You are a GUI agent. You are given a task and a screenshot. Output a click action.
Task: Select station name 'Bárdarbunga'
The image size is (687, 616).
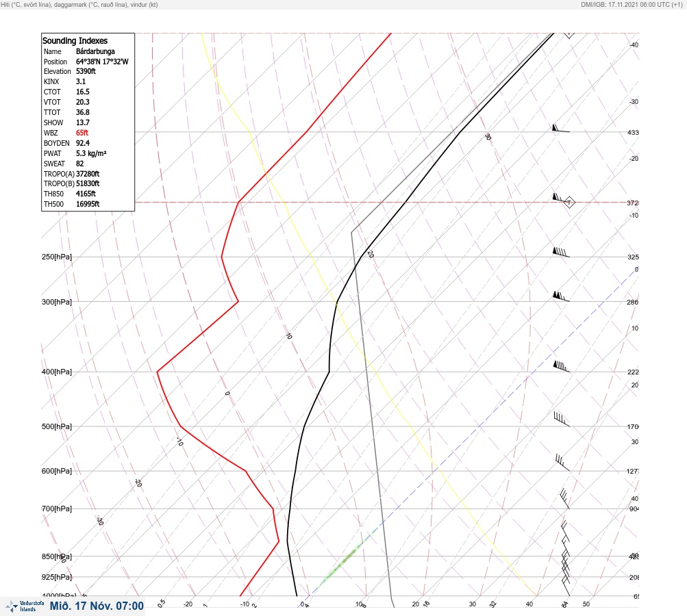click(95, 51)
